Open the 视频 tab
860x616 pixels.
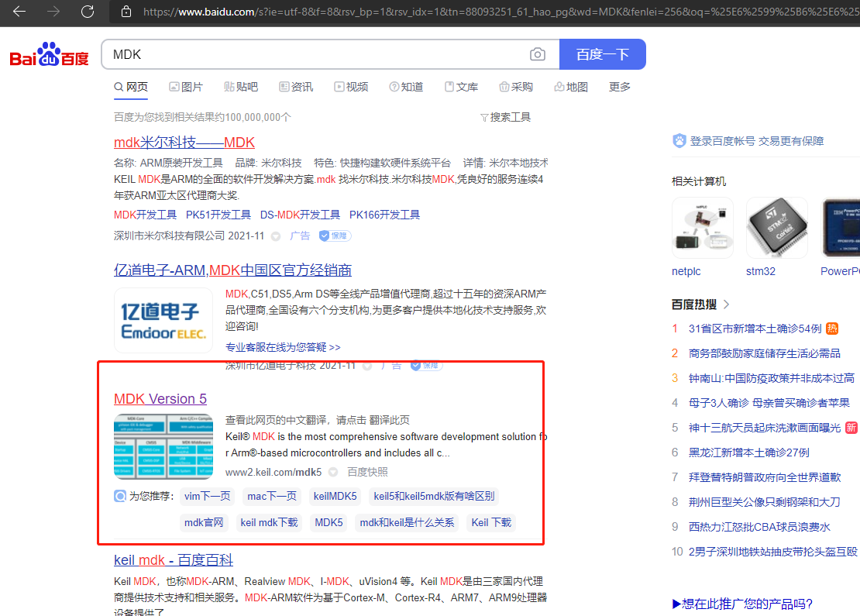352,87
